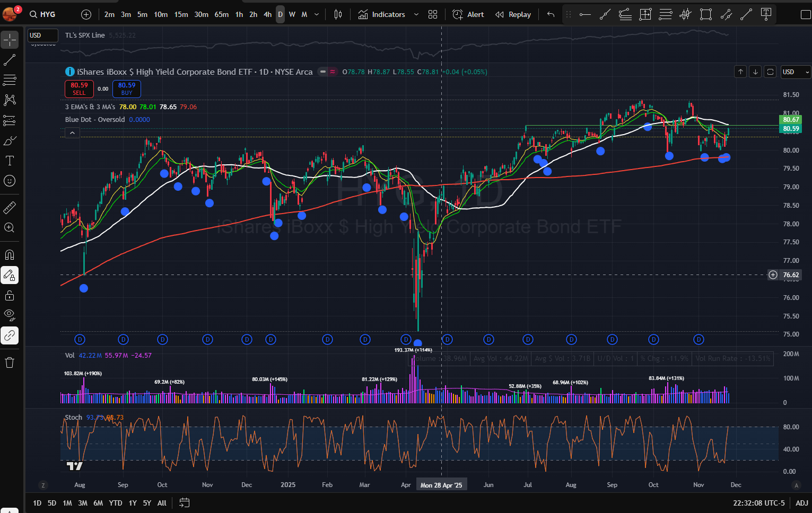Toggle the link drawings sync button
Screen dimensions: 812x513
10,335
